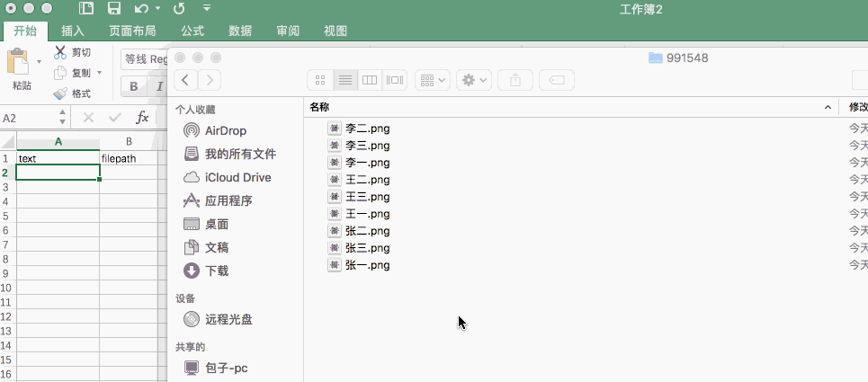Click the Finder share button
The image size is (868, 382).
[515, 80]
